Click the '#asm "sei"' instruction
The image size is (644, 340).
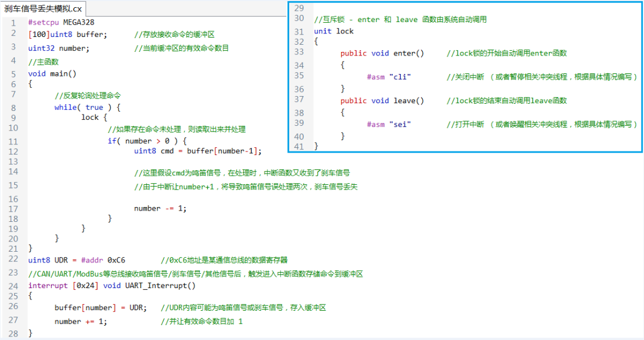tap(389, 125)
